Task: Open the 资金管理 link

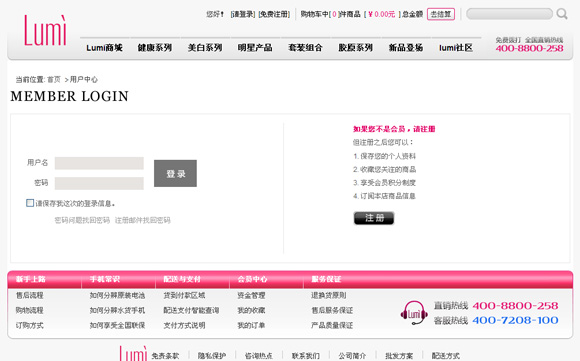Action: [251, 296]
